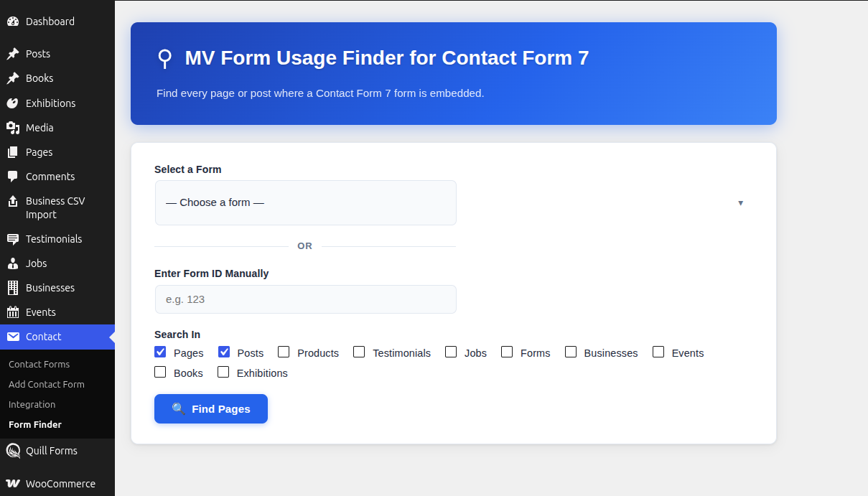This screenshot has width=868, height=496.
Task: Uncheck the Pages checkbox
Action: click(x=160, y=352)
